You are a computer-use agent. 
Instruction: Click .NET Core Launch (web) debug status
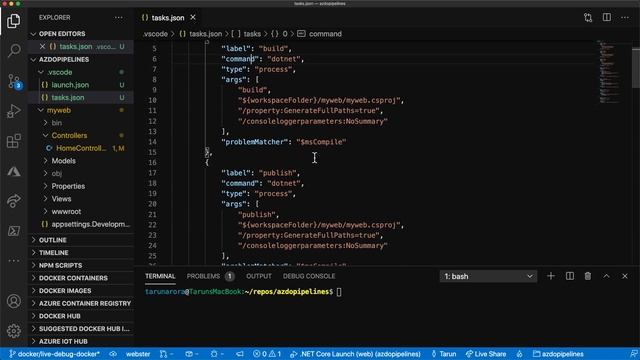355,354
